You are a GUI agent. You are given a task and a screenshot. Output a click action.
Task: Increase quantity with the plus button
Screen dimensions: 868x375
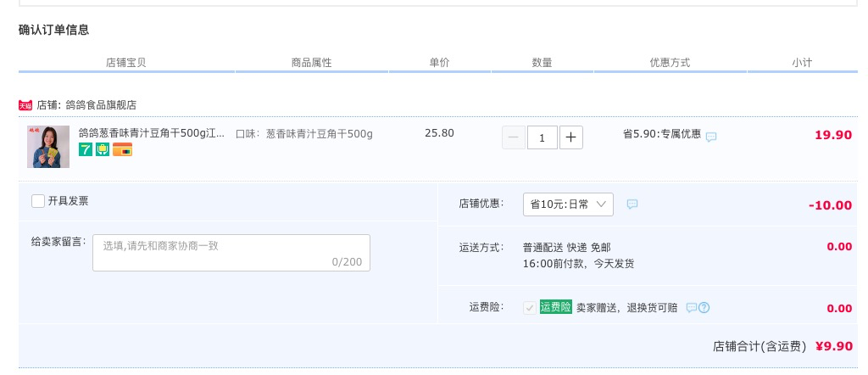[x=571, y=138]
